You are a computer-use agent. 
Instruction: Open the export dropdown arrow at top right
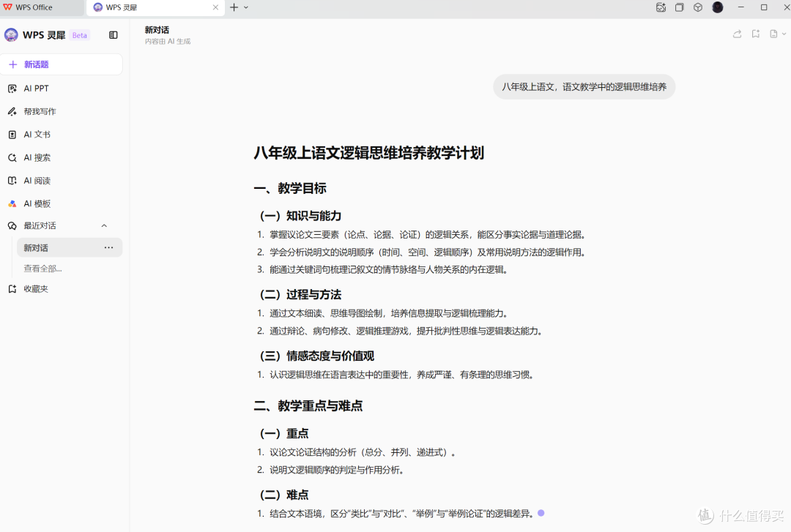pyautogui.click(x=784, y=34)
